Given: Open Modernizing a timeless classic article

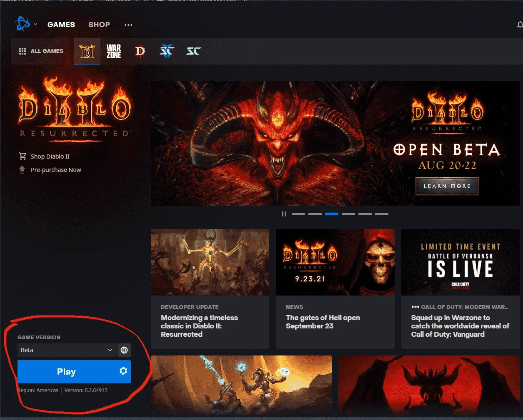Looking at the screenshot, I should 199,326.
